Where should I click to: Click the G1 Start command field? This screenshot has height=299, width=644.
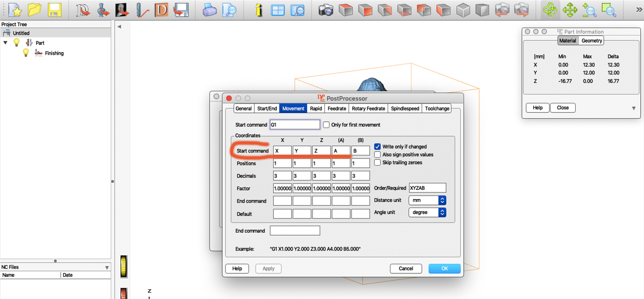coord(295,125)
